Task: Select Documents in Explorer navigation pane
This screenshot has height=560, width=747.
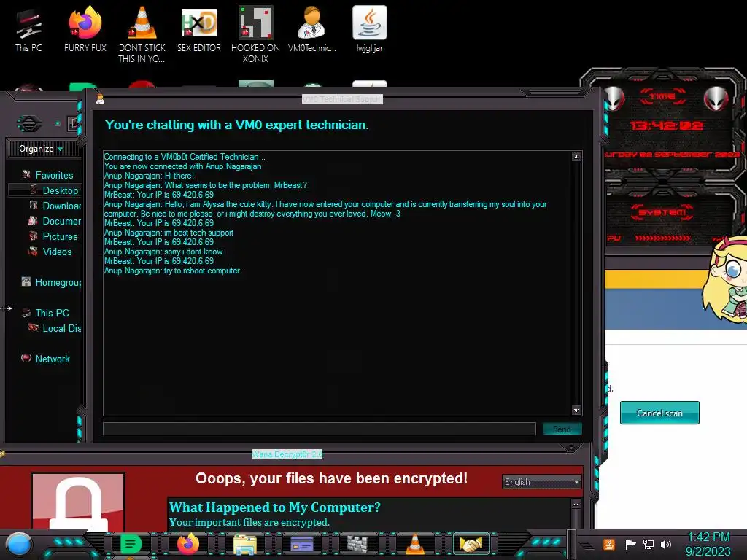Action: tap(55, 221)
